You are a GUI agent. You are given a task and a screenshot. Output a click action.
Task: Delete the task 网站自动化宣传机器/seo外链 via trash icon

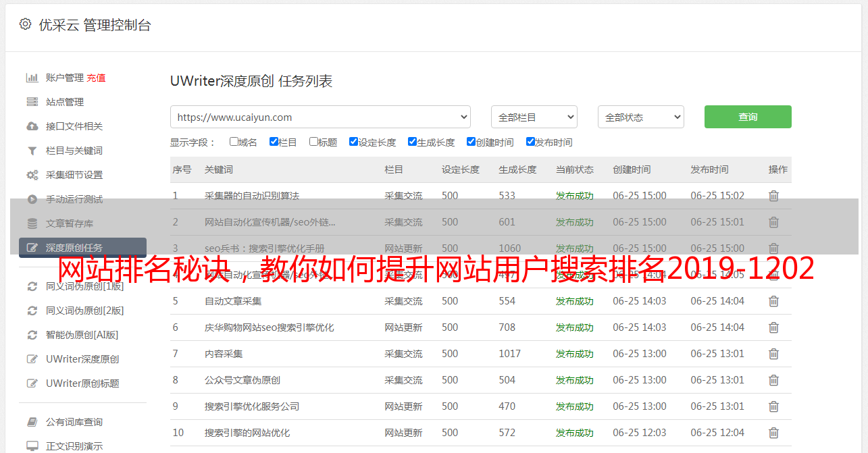pyautogui.click(x=774, y=222)
